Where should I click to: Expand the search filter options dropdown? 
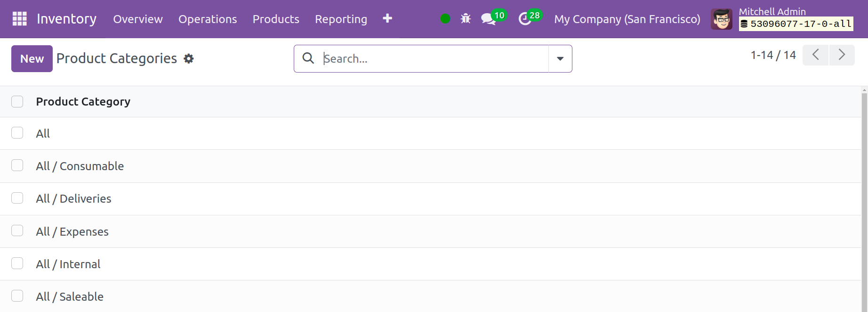point(560,59)
